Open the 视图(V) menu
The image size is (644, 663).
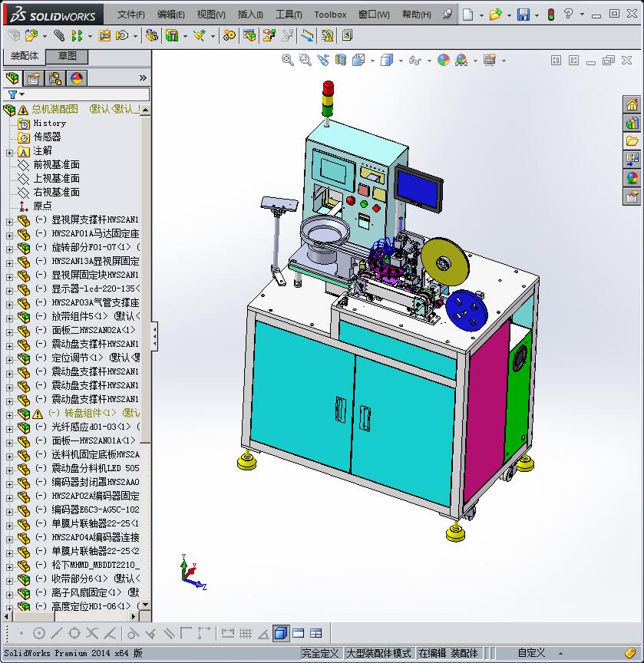tap(211, 15)
